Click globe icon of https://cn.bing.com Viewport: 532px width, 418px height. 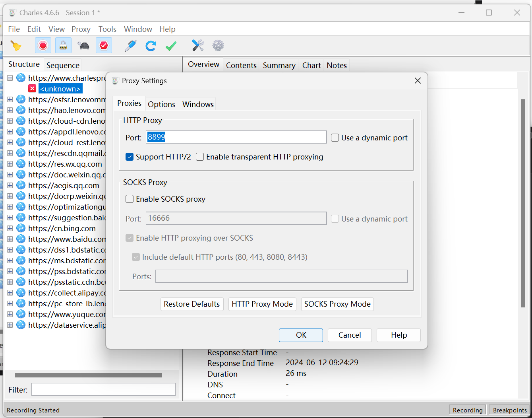click(21, 228)
